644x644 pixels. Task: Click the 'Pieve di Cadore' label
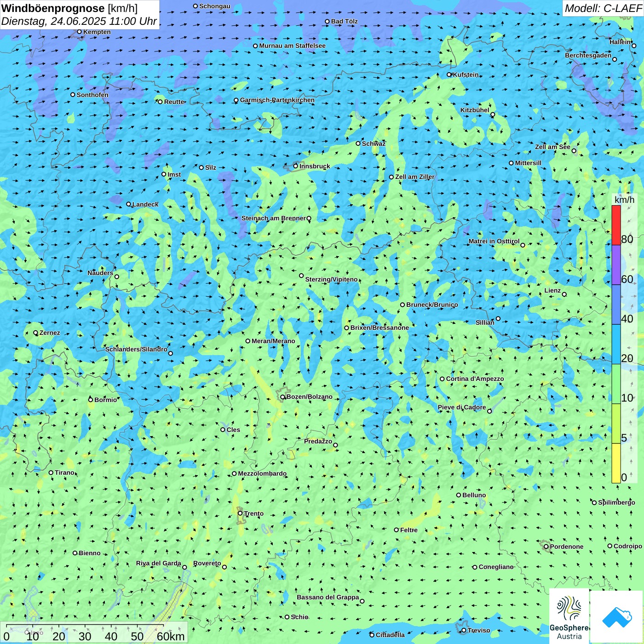click(x=462, y=407)
